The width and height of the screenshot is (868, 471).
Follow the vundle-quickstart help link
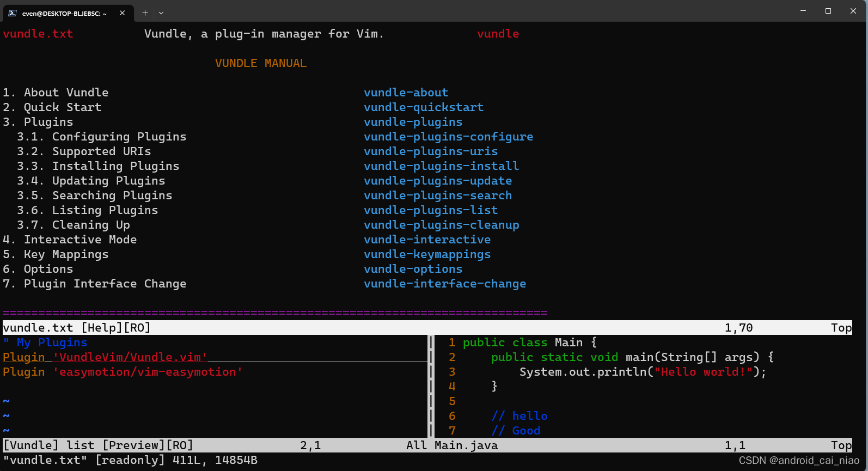424,107
